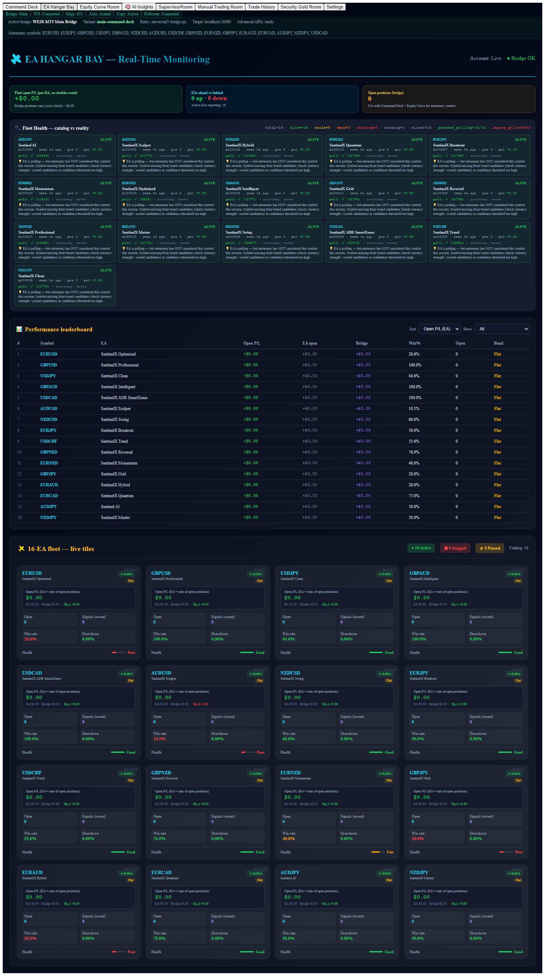Click the win rate 28.6% on EURUSD tile
This screenshot has height=980, width=545.
(x=30, y=639)
